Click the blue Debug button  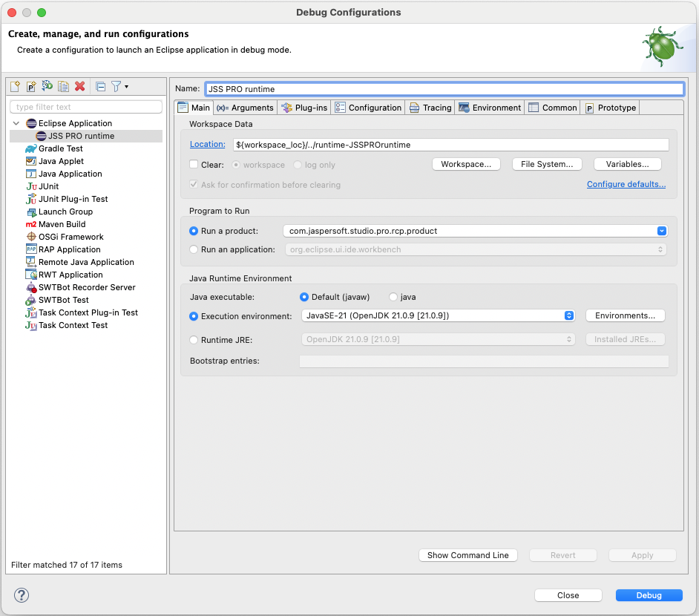tap(649, 595)
